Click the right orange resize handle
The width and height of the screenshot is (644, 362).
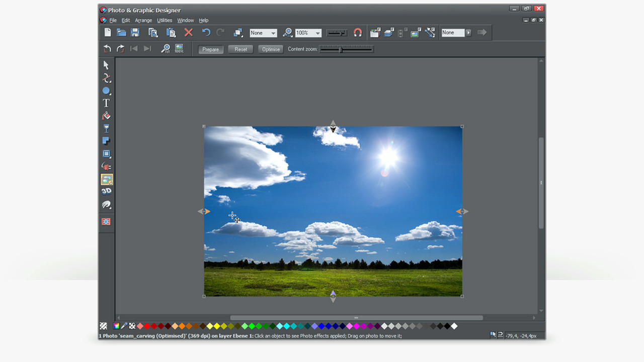tap(462, 212)
